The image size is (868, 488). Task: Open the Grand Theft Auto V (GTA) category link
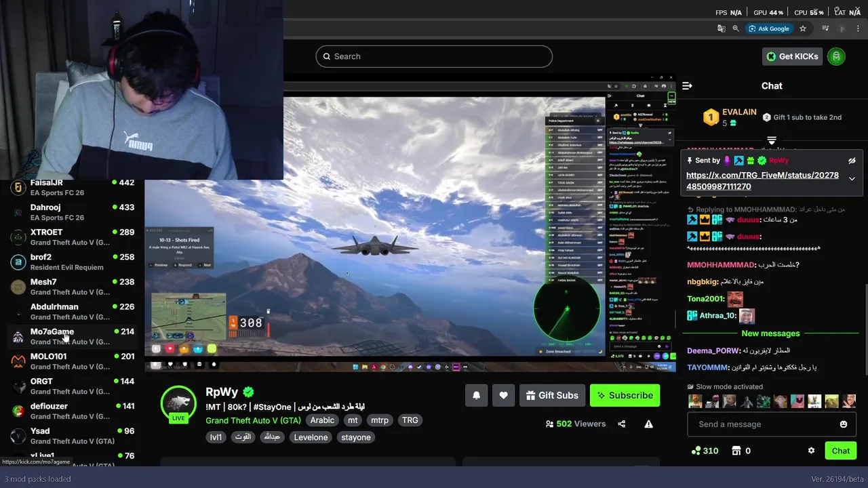click(253, 420)
